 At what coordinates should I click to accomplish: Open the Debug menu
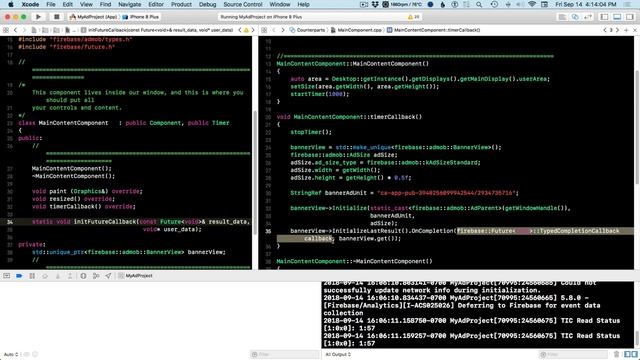(207, 4)
